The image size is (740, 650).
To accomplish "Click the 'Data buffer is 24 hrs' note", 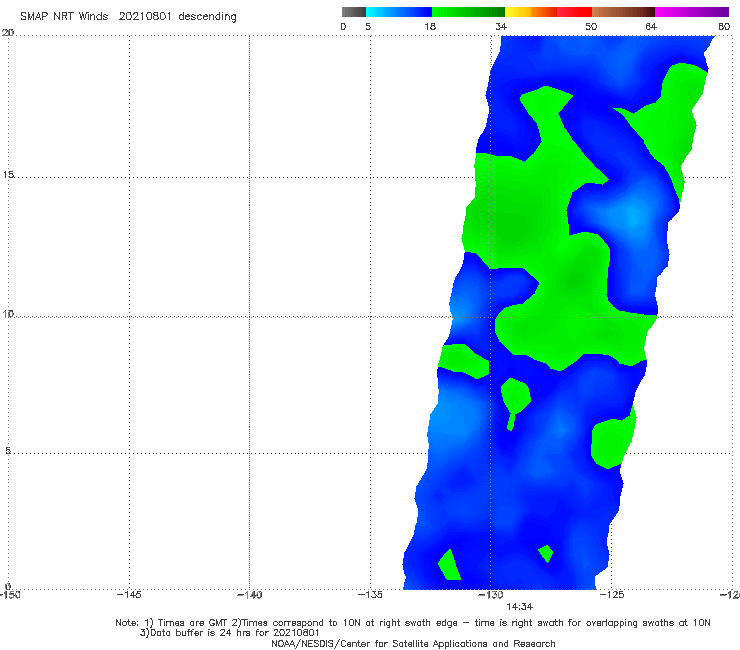I will point(230,633).
